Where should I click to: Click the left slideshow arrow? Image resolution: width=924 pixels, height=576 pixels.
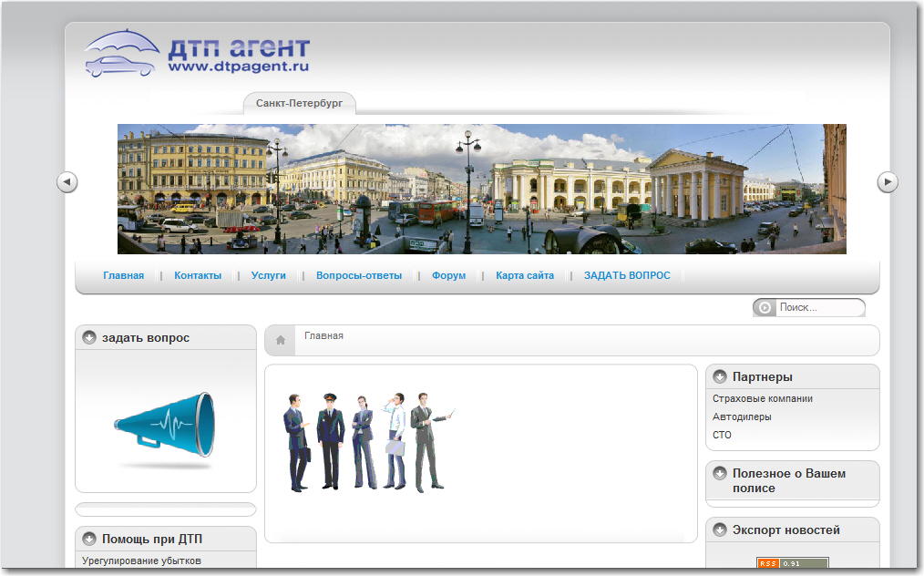67,182
